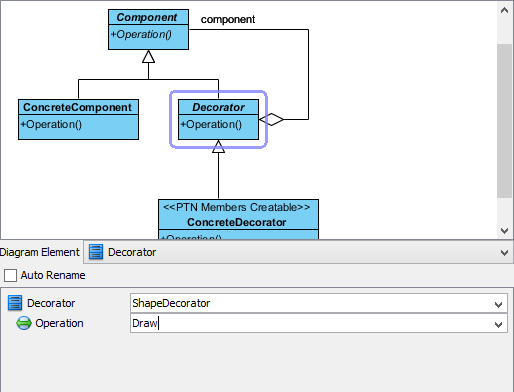The image size is (514, 392).
Task: Click the scroll up arrow of diagram
Action: tap(504, 10)
